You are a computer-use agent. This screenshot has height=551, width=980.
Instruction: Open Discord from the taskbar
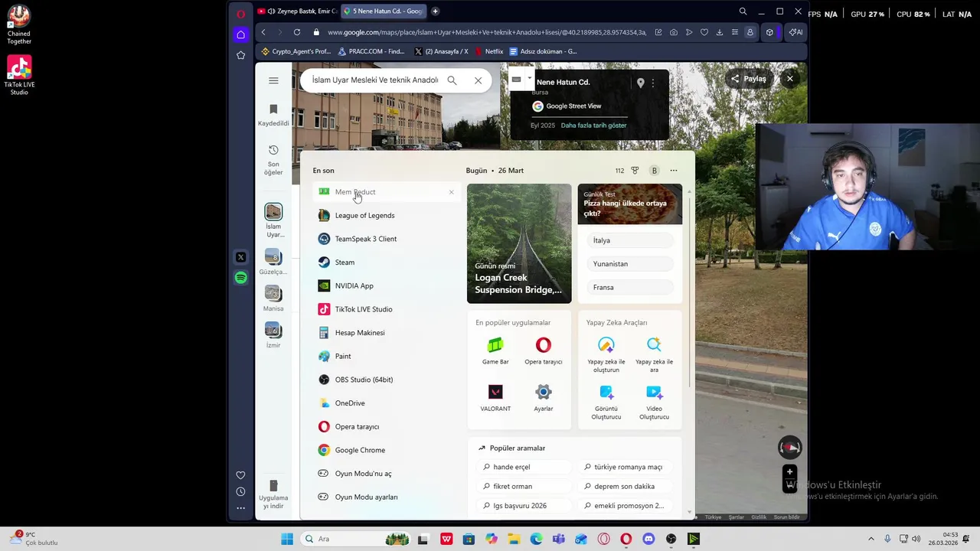[648, 539]
